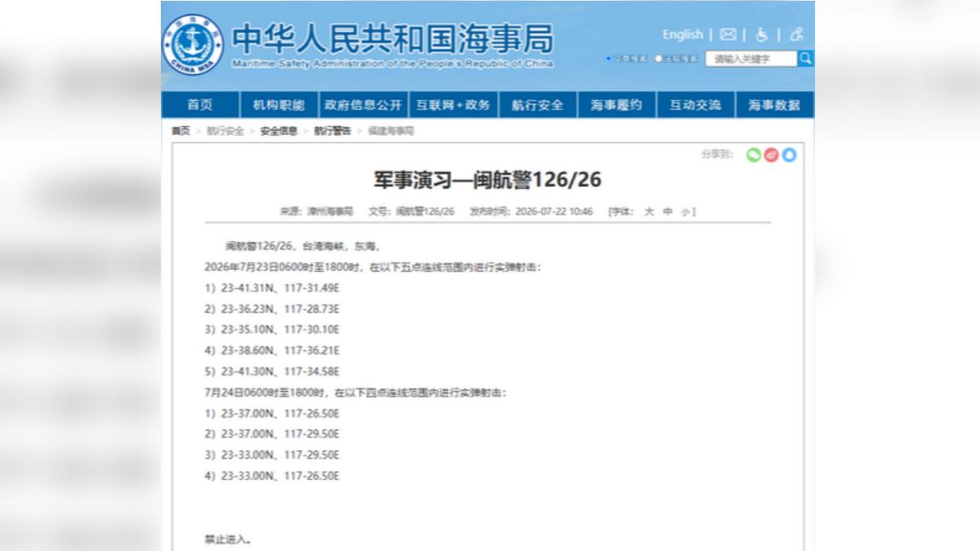Open the 互动交流 navigation tab
The image size is (980, 551).
tap(696, 104)
